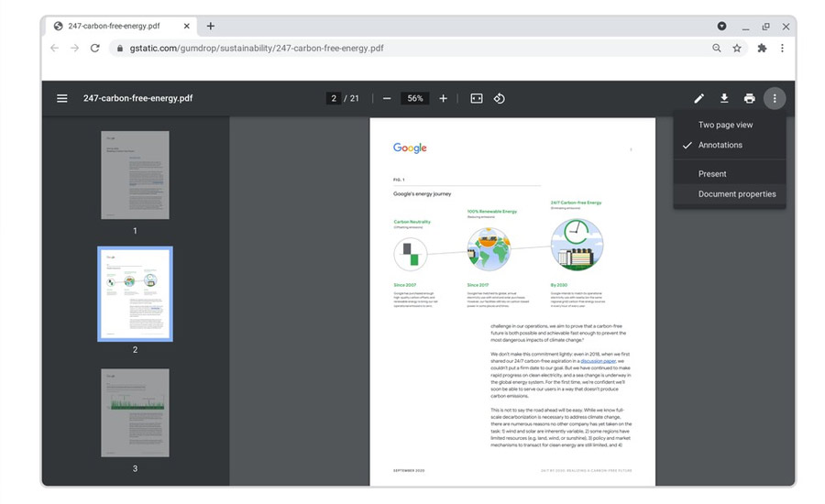Open the annotate pencil tool
Image resolution: width=825 pixels, height=504 pixels.
click(x=698, y=98)
